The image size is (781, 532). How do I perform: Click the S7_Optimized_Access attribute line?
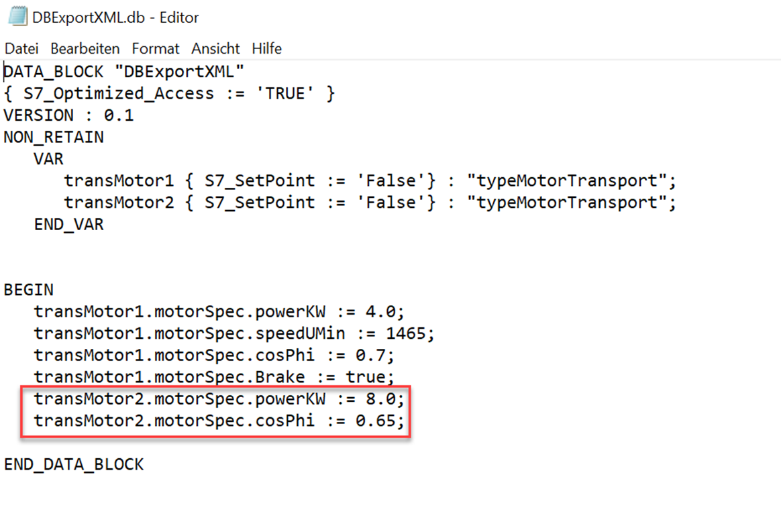(x=169, y=94)
